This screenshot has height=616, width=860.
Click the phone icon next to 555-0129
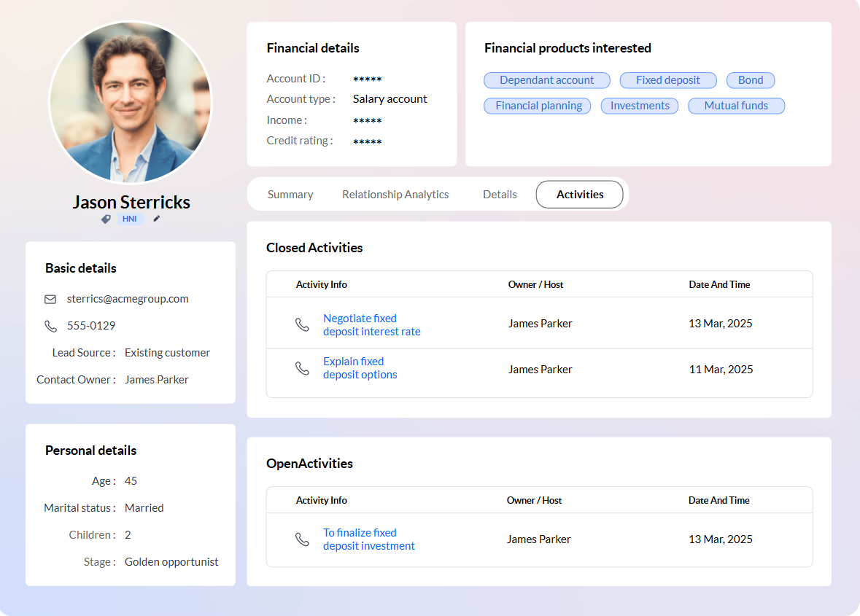(50, 326)
